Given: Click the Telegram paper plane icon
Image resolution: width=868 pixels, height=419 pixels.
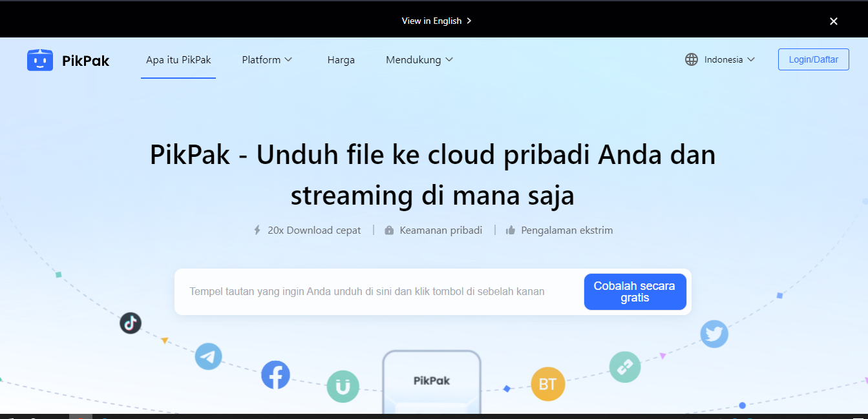Looking at the screenshot, I should pyautogui.click(x=209, y=356).
